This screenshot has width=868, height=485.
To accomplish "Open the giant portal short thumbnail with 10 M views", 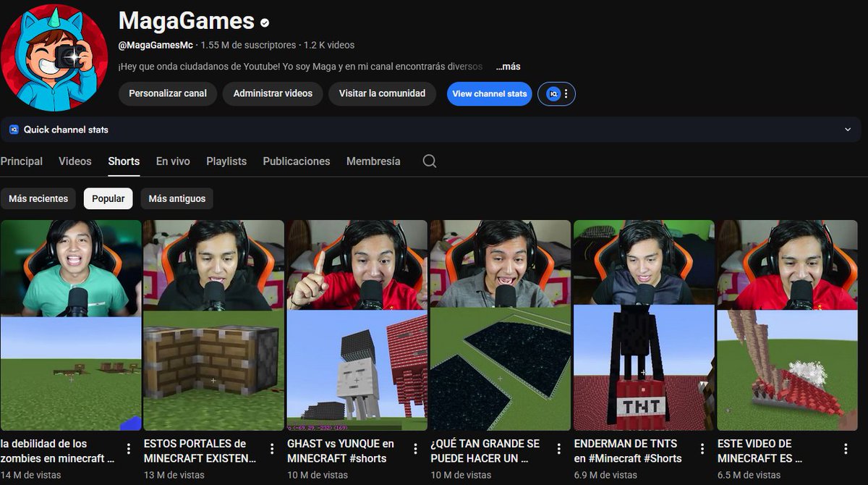I will [x=501, y=325].
